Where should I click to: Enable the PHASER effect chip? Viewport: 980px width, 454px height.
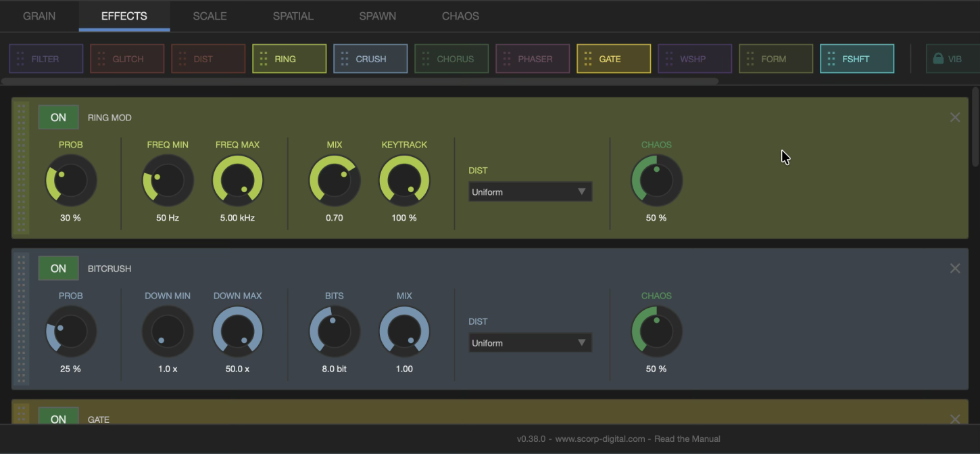[533, 59]
